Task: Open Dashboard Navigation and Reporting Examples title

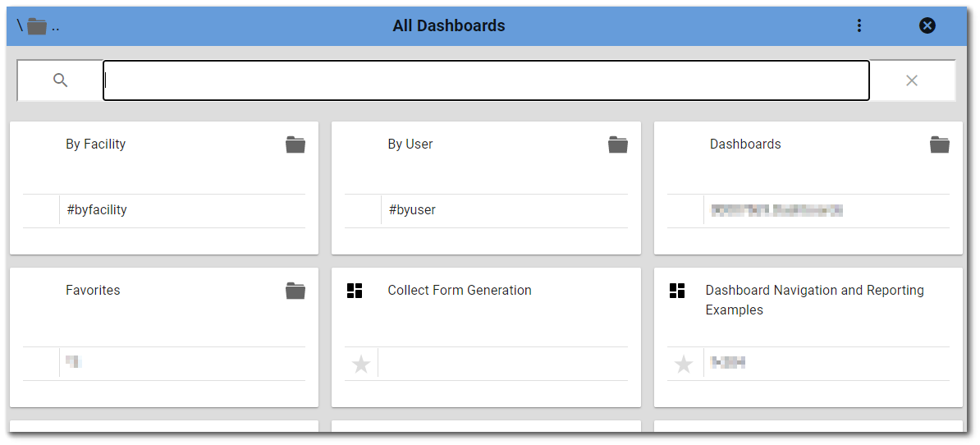Action: pos(815,300)
